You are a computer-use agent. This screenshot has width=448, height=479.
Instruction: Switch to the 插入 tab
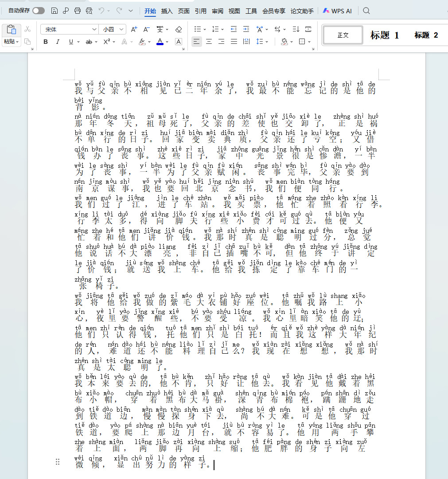pyautogui.click(x=167, y=11)
